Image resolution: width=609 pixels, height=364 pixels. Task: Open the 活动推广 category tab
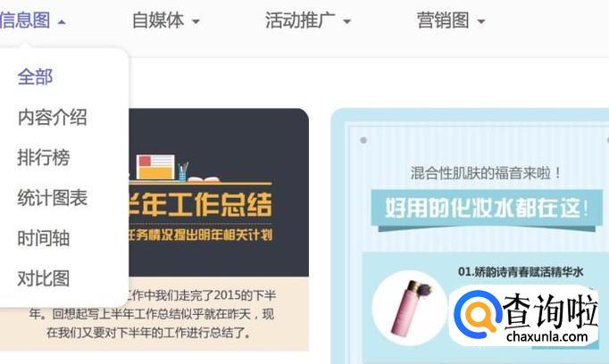[x=300, y=21]
